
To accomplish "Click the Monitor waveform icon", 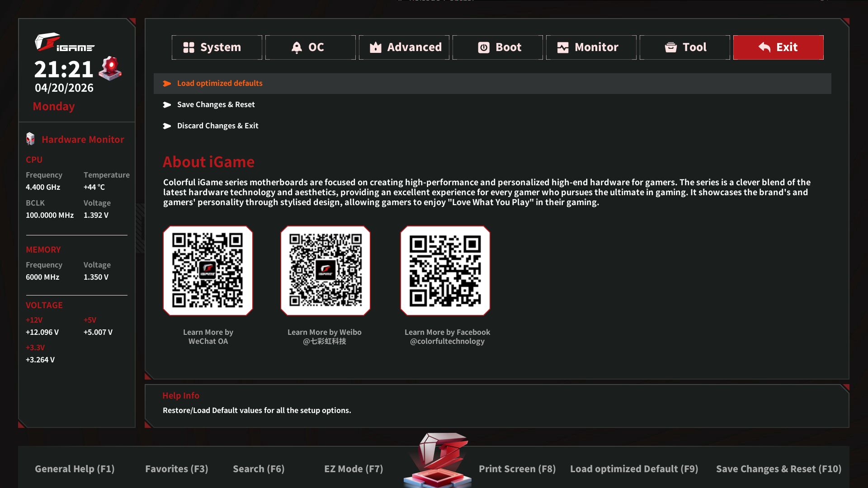I will [x=563, y=47].
